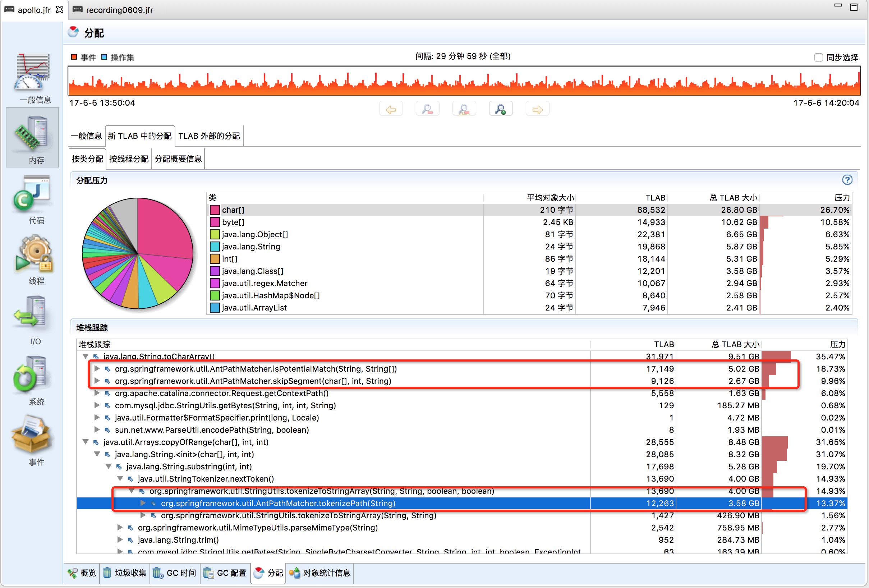Image resolution: width=869 pixels, height=588 pixels.
Task: Click the java.lang.Object[] color swatch
Action: 215,234
